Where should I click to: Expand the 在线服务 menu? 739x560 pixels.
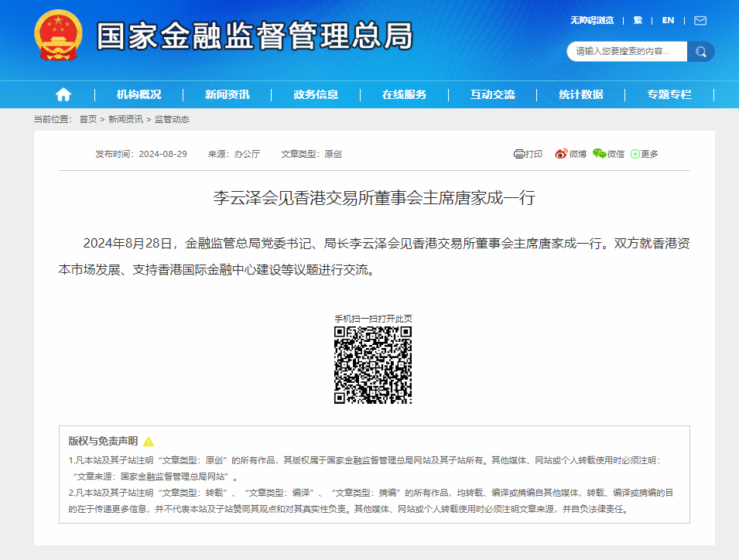pos(404,94)
